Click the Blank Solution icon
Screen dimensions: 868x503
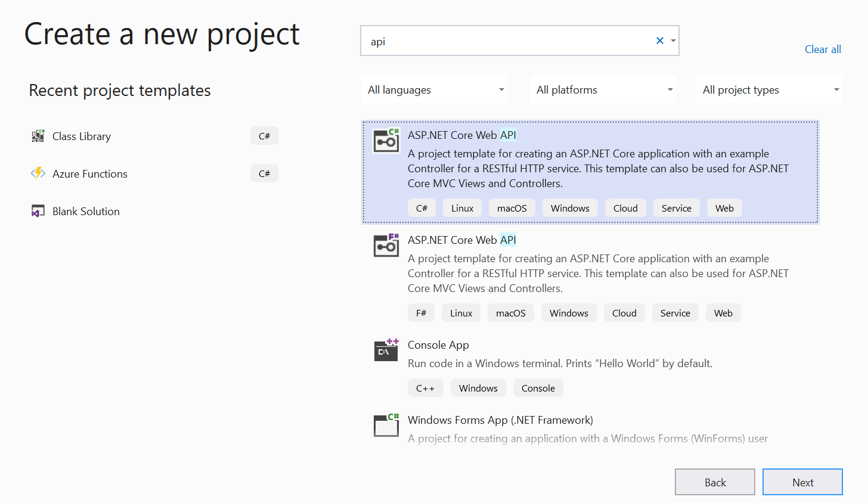pos(38,211)
